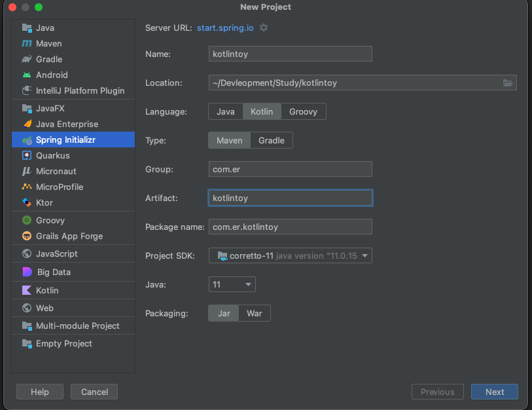Image resolution: width=532 pixels, height=410 pixels.
Task: Click the Kotlin K icon in sidebar
Action: 27,290
